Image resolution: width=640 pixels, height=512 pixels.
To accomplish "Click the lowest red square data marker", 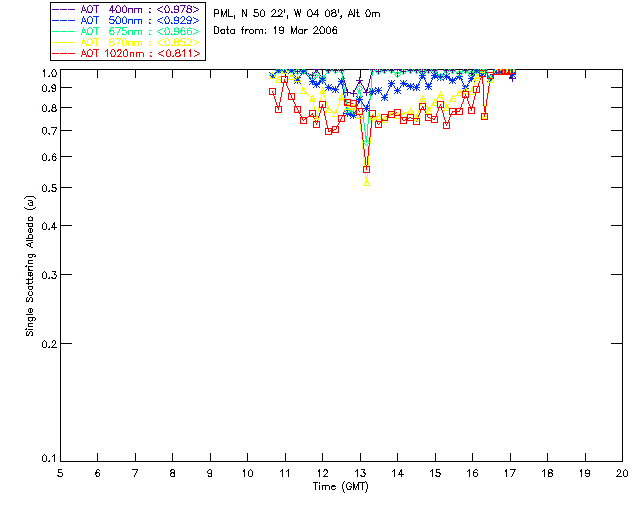I will click(x=367, y=169).
